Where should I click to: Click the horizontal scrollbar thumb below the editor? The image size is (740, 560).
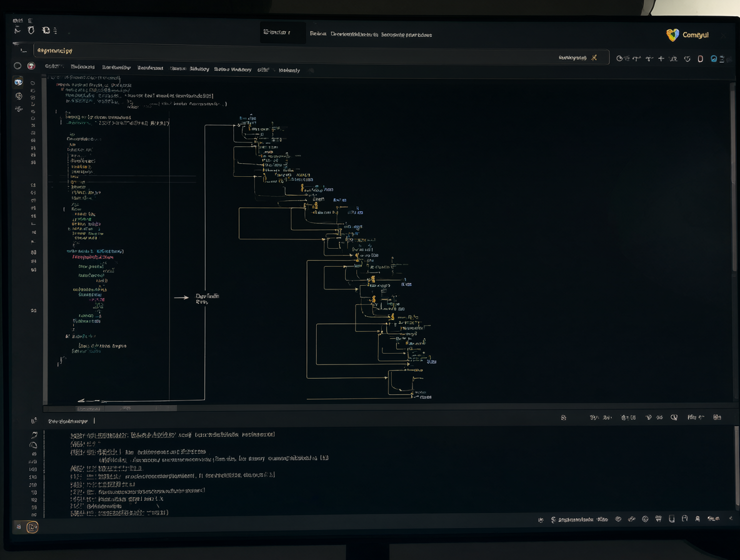pyautogui.click(x=126, y=409)
